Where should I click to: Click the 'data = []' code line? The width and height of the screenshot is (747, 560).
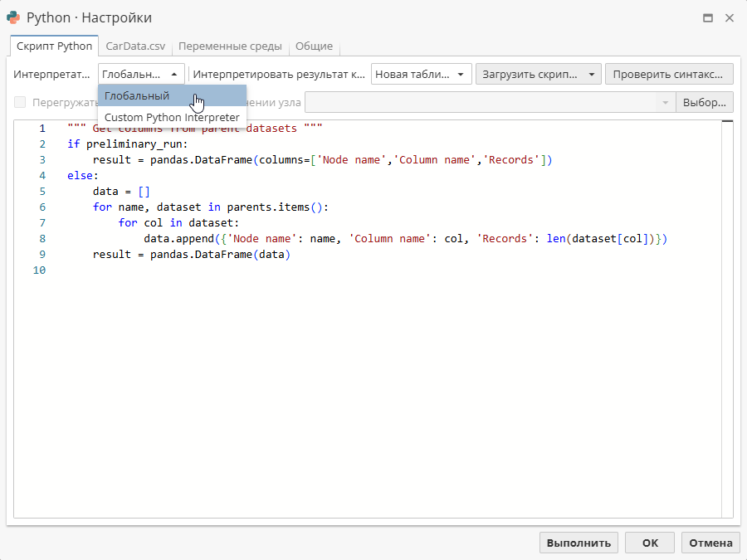coord(121,191)
